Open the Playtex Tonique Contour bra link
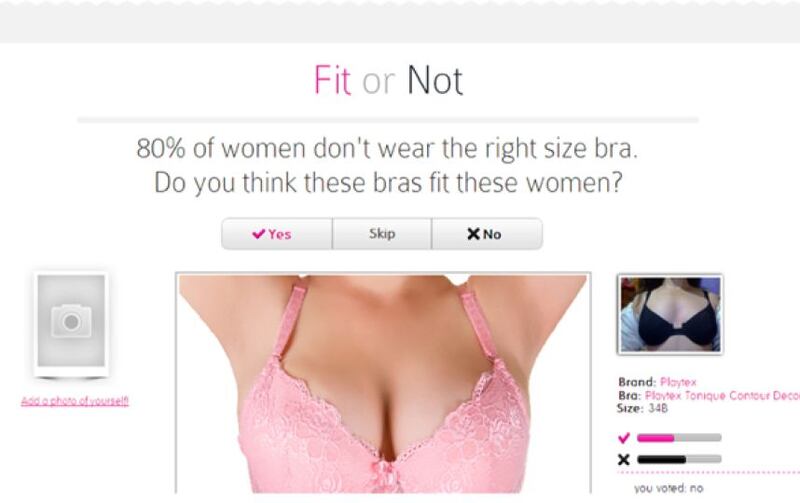 pos(722,396)
